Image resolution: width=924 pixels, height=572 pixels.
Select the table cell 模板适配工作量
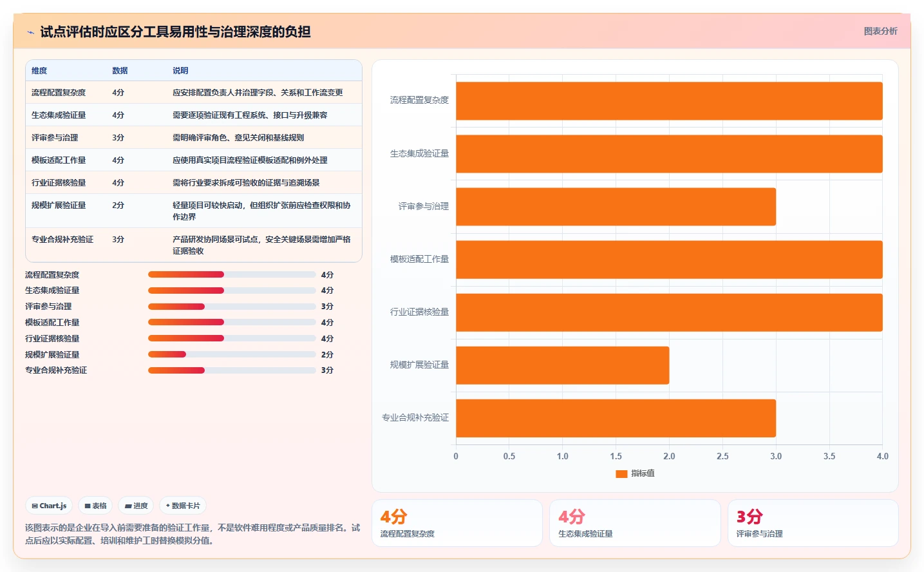pos(59,160)
